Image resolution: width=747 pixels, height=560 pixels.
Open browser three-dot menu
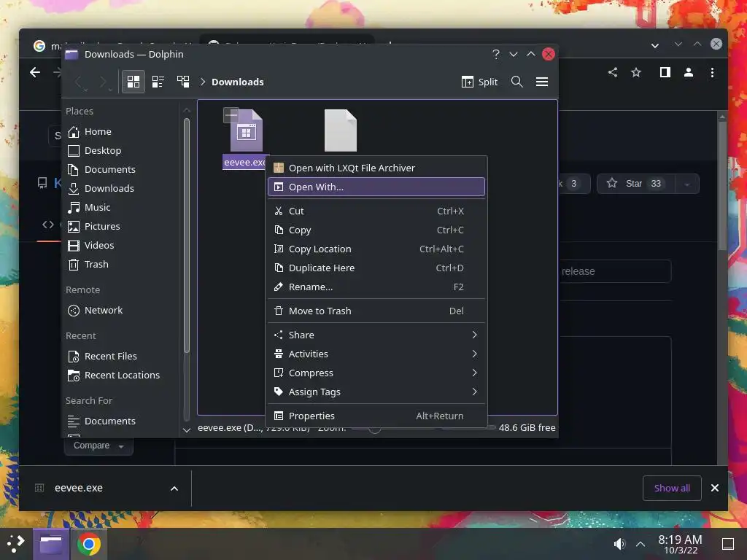[712, 72]
